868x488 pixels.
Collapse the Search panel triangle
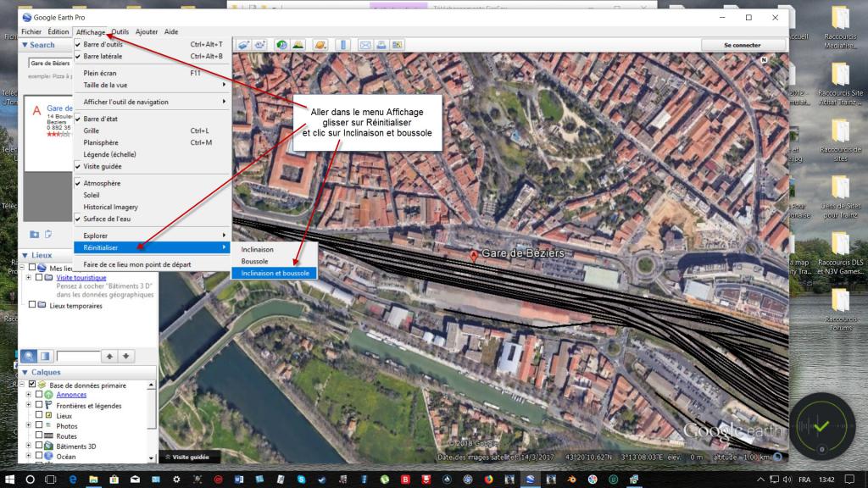[25, 45]
